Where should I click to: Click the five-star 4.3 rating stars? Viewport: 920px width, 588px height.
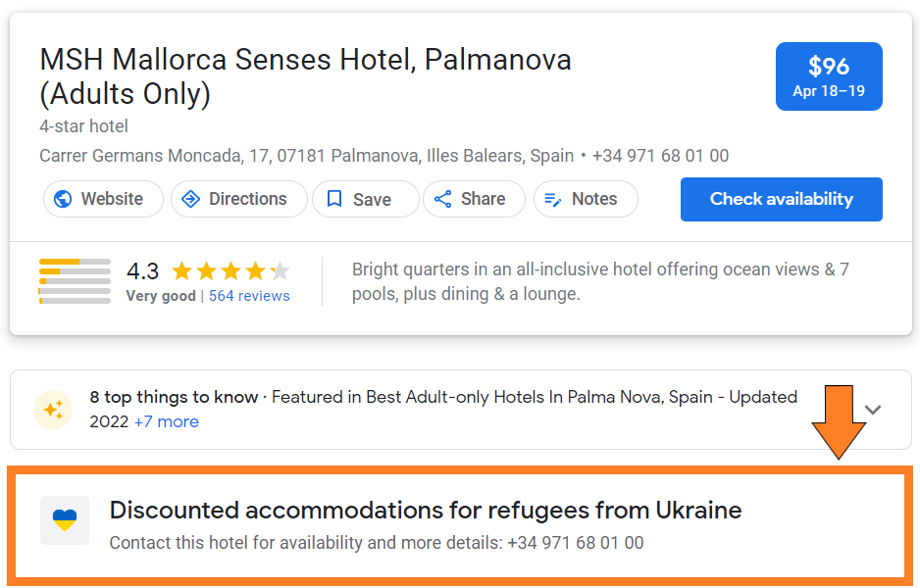click(x=230, y=271)
